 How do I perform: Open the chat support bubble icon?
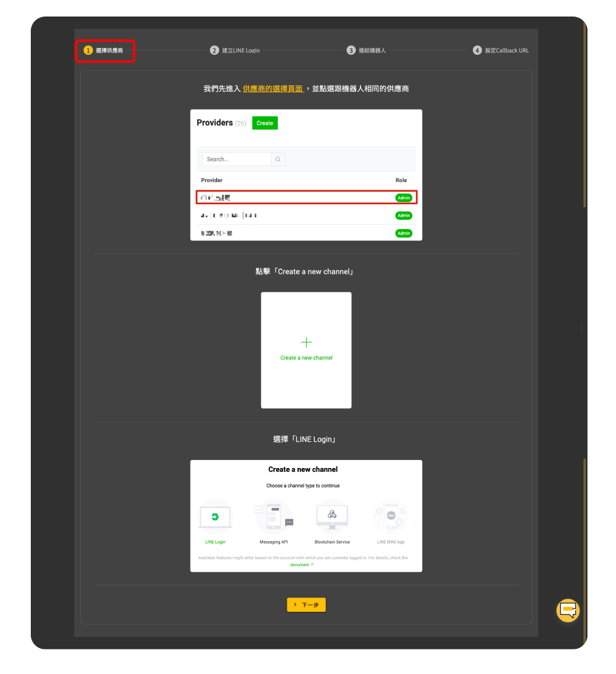coord(568,610)
